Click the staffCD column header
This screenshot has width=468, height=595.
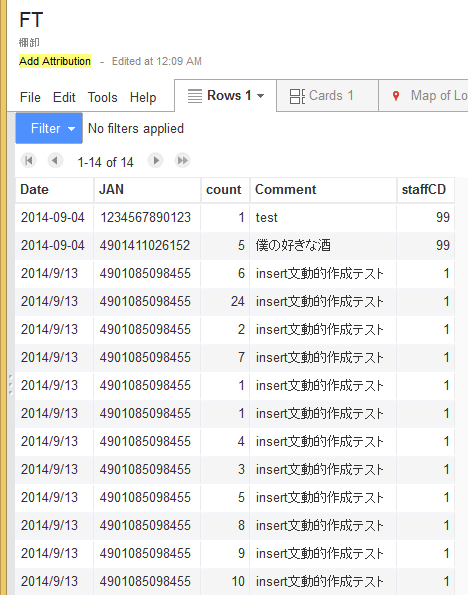click(425, 190)
